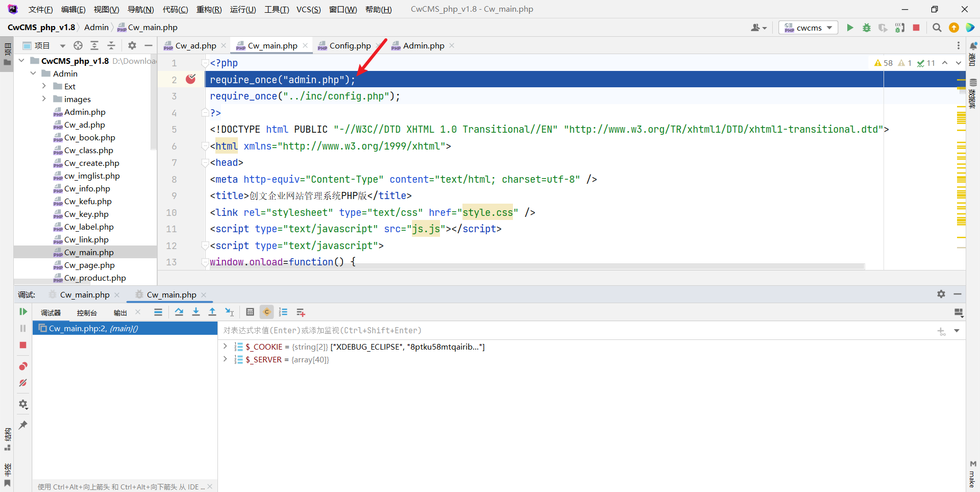The height and width of the screenshot is (492, 980).
Task: Open the project view type dropdown
Action: point(62,46)
